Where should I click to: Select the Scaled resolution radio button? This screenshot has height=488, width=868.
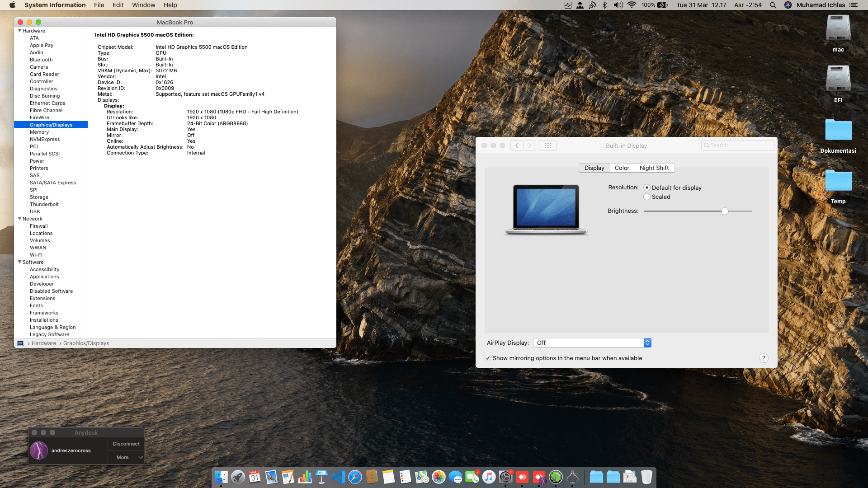(x=647, y=197)
